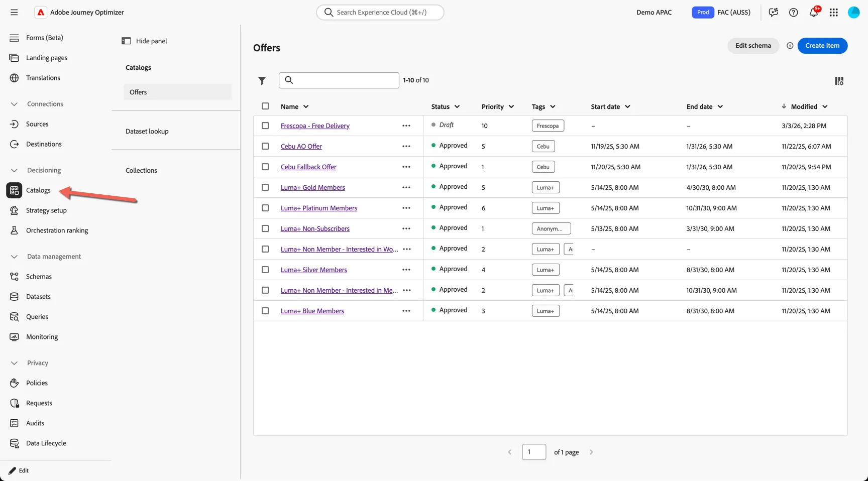868x481 pixels.
Task: Click the info icon beside Edit schema
Action: tap(790, 46)
